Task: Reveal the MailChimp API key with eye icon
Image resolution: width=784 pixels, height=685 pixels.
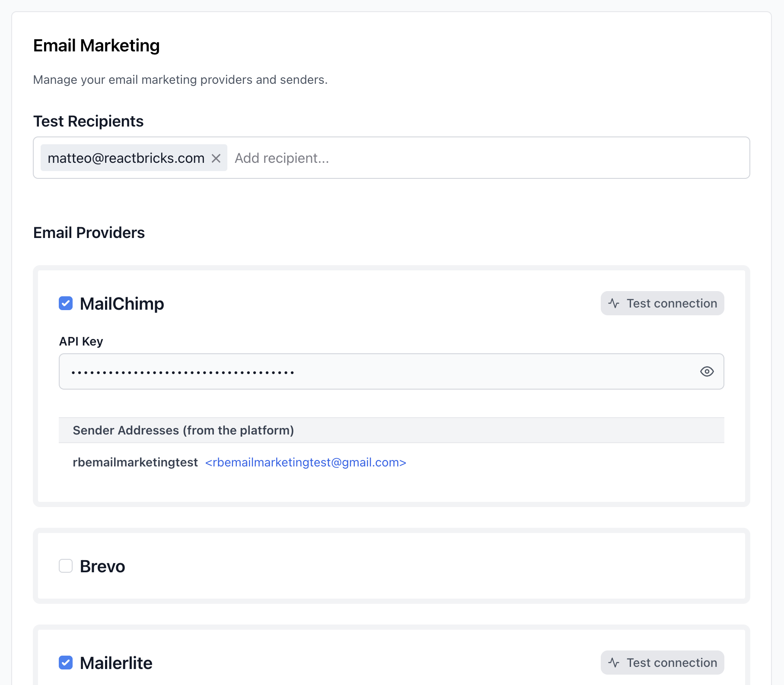Action: coord(707,371)
